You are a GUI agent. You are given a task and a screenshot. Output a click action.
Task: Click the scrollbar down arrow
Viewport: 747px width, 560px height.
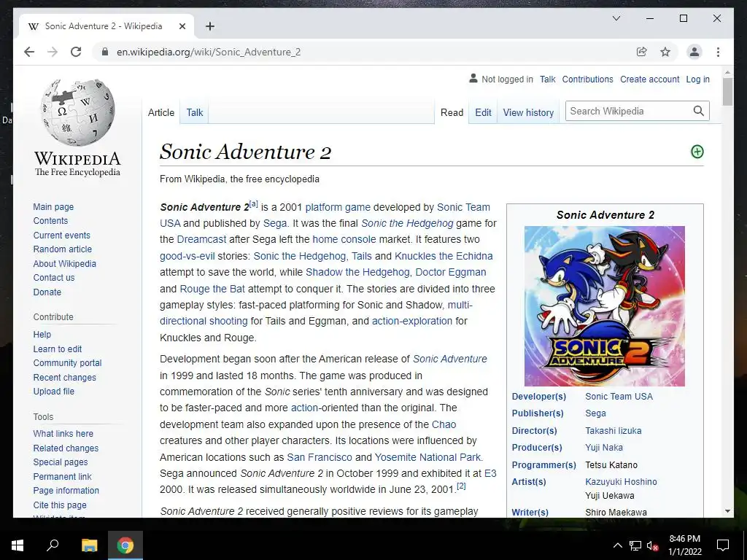[727, 511]
